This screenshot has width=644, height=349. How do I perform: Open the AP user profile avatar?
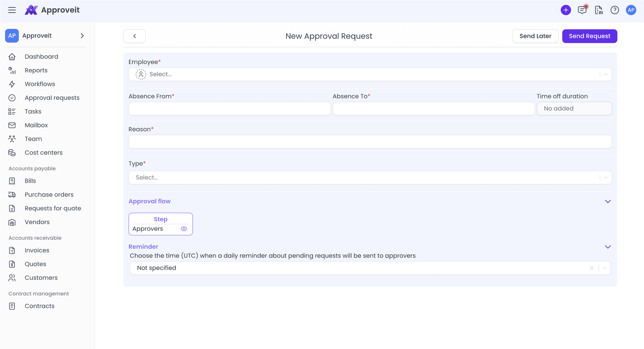pyautogui.click(x=631, y=10)
